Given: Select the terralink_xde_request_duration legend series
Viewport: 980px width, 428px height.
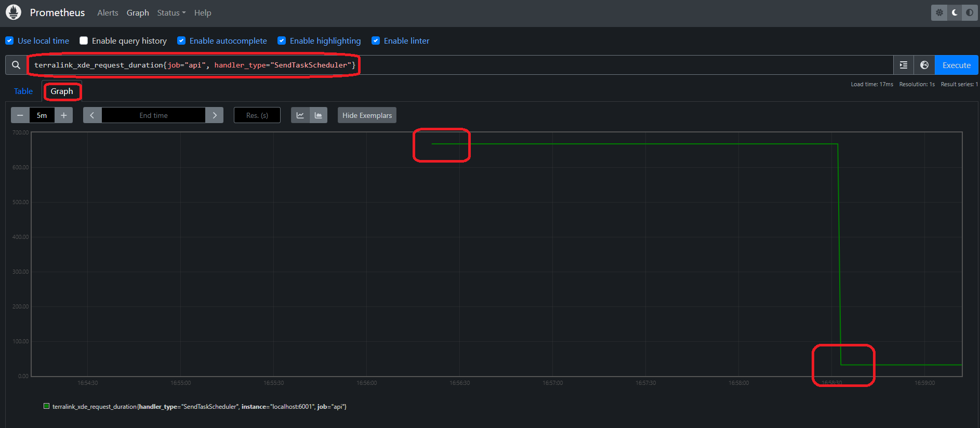Looking at the screenshot, I should pyautogui.click(x=200, y=407).
